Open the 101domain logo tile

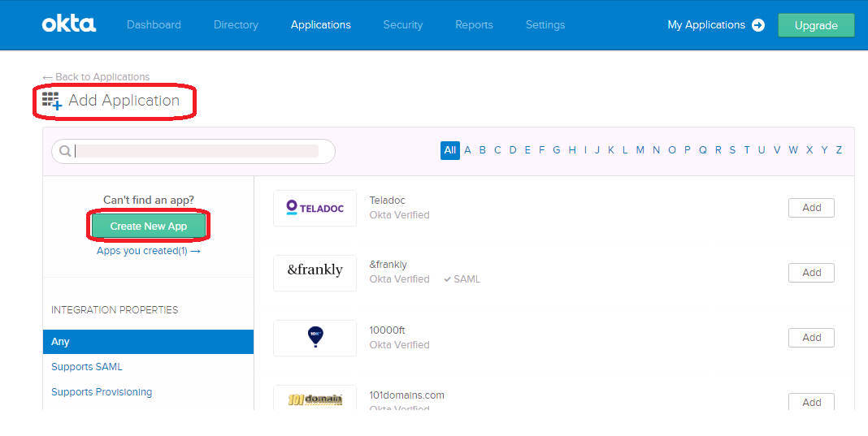315,399
